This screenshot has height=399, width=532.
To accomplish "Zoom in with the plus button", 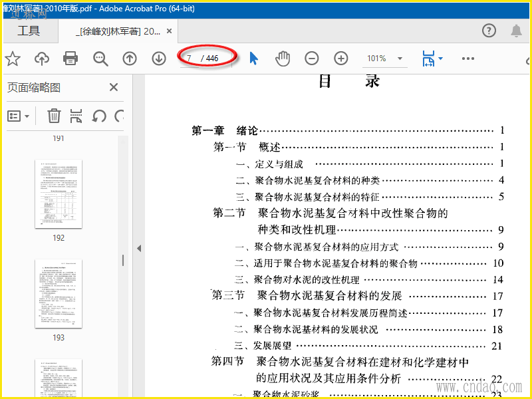I will (341, 59).
